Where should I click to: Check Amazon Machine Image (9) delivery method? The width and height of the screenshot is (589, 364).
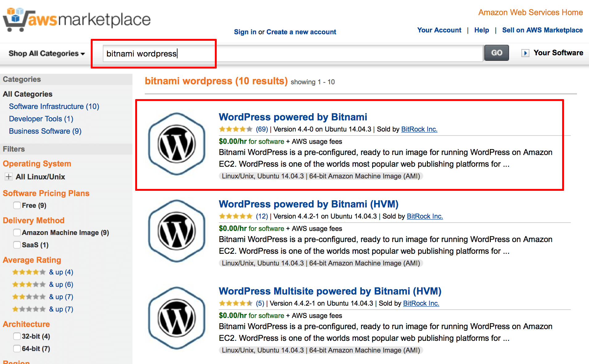click(17, 232)
